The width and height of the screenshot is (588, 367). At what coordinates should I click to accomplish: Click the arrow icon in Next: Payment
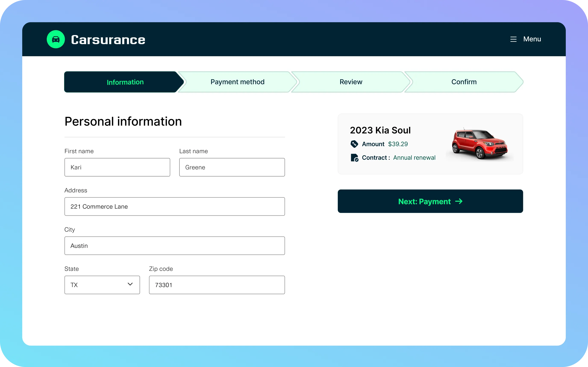point(459,201)
